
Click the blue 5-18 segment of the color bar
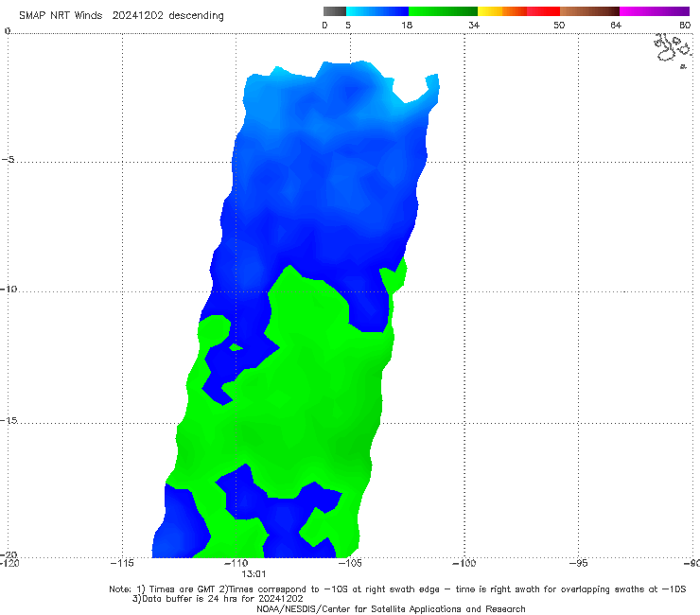pos(377,11)
